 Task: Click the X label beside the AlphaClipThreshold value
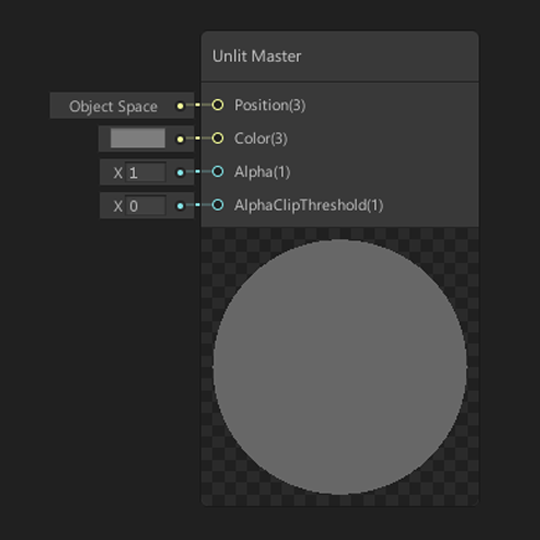click(118, 206)
